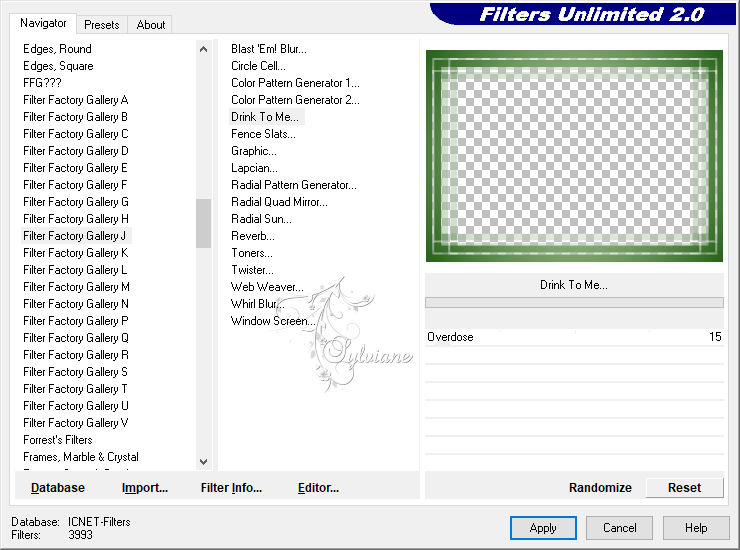Select Filter Factory Gallery T
The image size is (740, 550).
[x=76, y=389]
